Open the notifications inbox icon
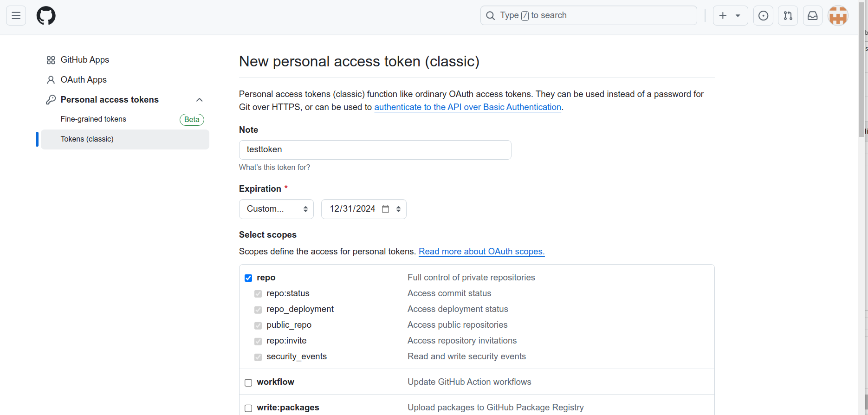The image size is (868, 415). pos(812,16)
